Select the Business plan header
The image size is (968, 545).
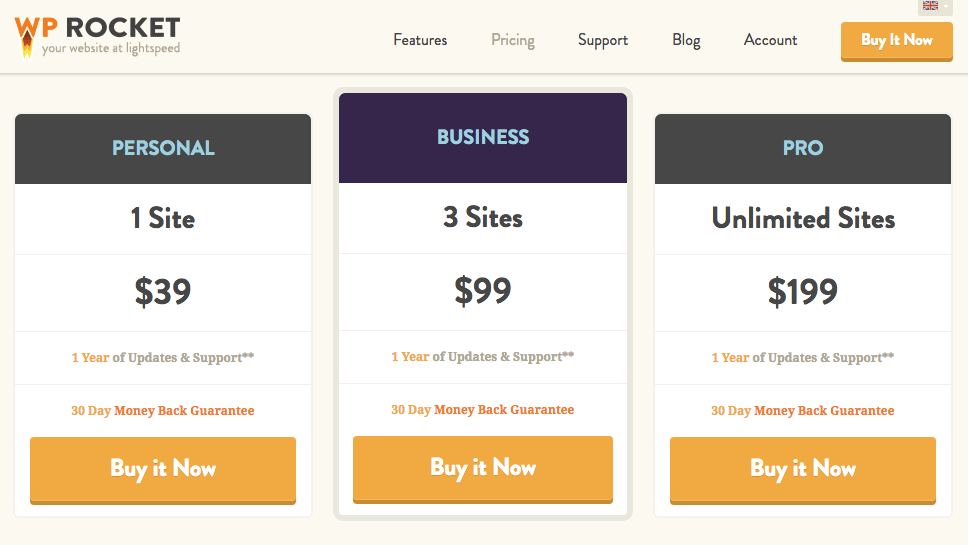(x=483, y=138)
